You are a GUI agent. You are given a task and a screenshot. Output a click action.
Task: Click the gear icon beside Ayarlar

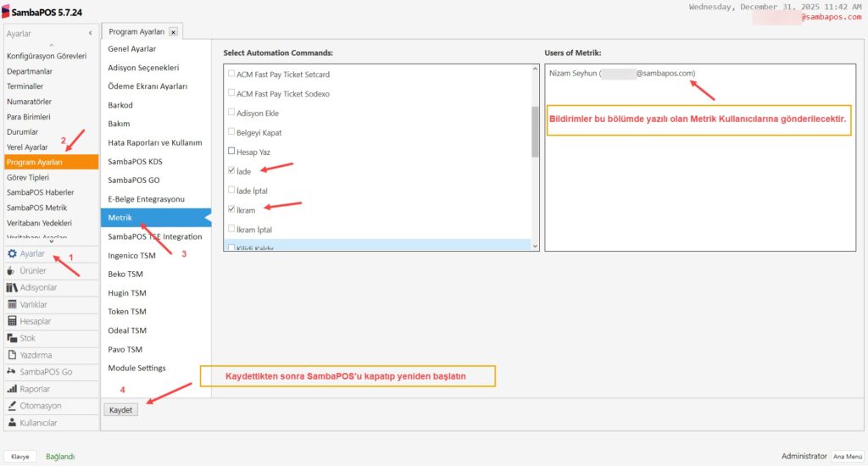pyautogui.click(x=12, y=253)
